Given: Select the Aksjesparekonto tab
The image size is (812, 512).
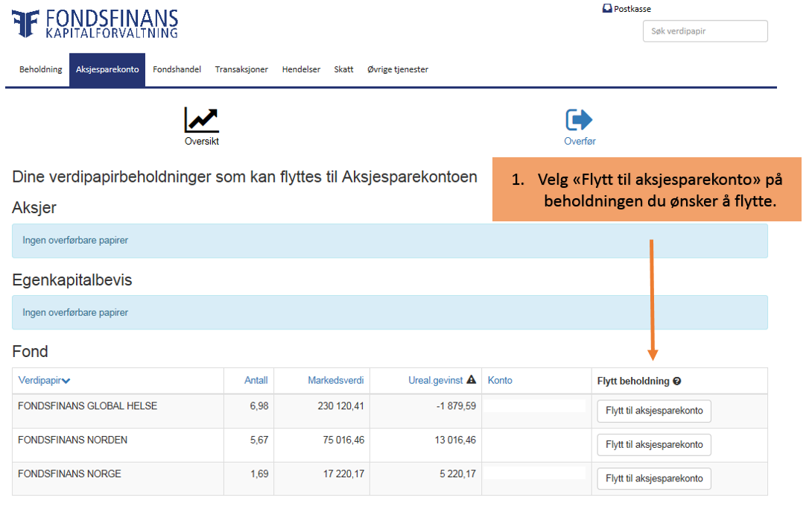Looking at the screenshot, I should click(x=107, y=69).
